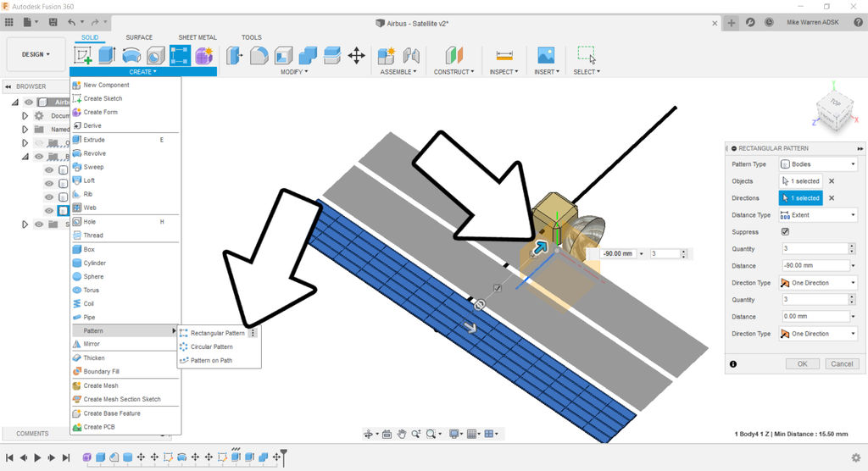The image size is (868, 471).
Task: Open the data panel grid icon
Action: tap(8, 22)
